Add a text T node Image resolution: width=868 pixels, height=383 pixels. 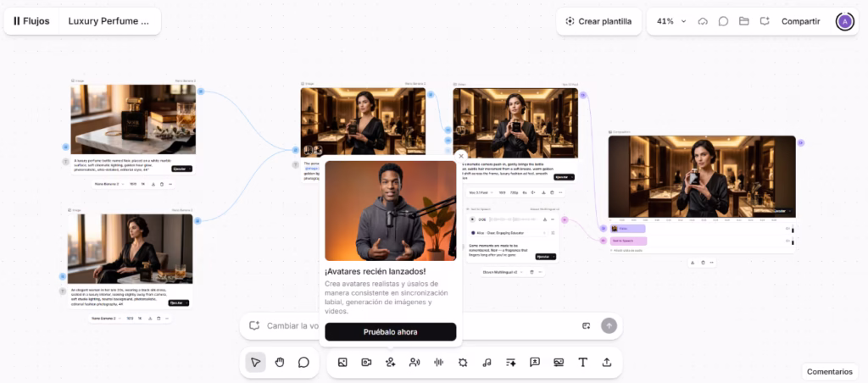(x=582, y=363)
